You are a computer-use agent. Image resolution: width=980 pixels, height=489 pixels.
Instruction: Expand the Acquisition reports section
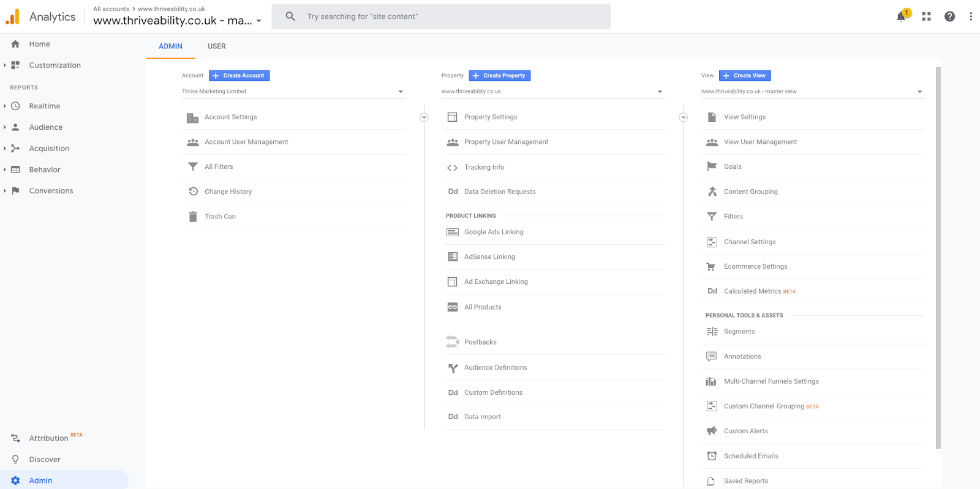(4, 149)
